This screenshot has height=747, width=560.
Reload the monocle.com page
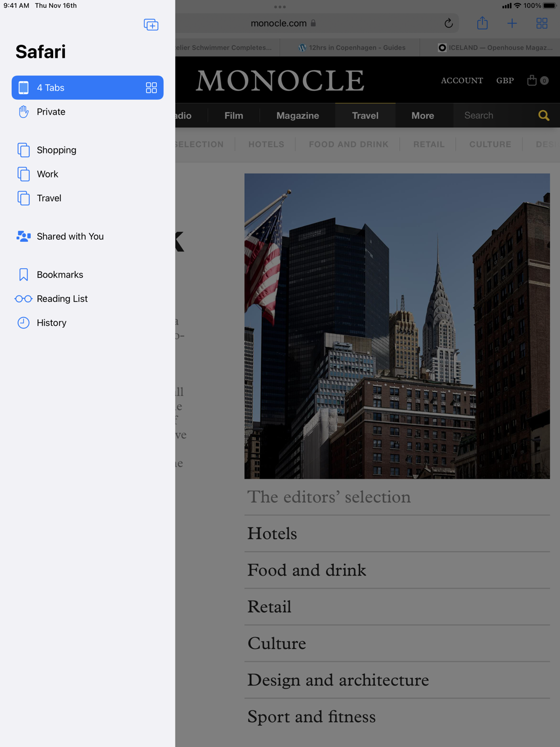448,24
